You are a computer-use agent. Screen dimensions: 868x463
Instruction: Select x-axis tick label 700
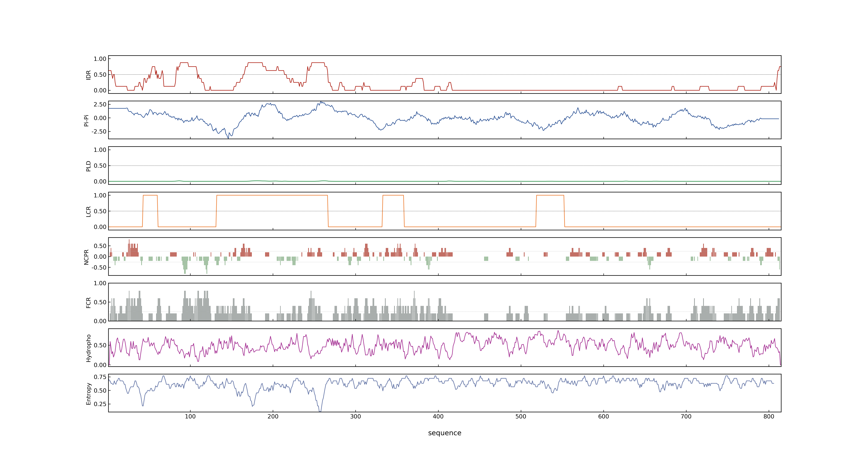[x=686, y=416]
